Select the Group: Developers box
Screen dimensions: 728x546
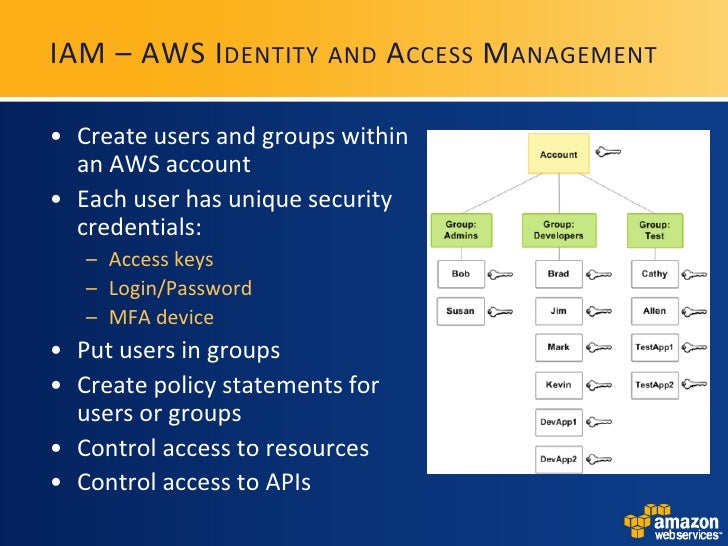(x=559, y=230)
